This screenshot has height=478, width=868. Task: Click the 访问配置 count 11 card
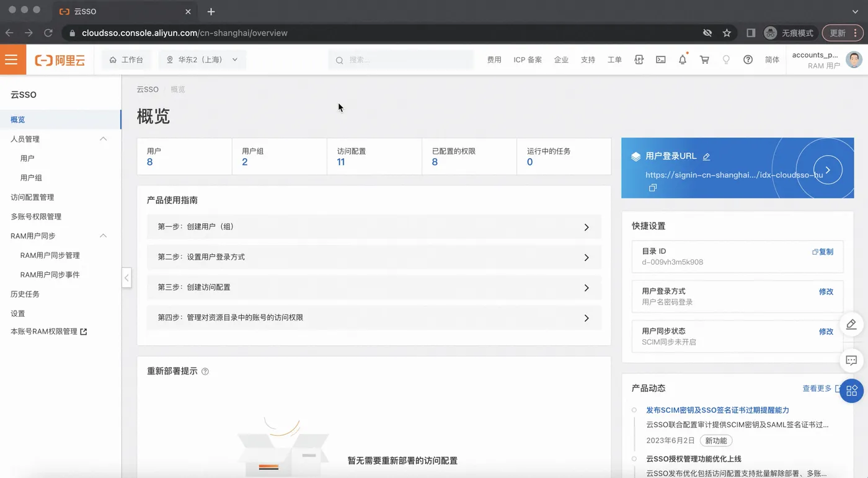[374, 156]
